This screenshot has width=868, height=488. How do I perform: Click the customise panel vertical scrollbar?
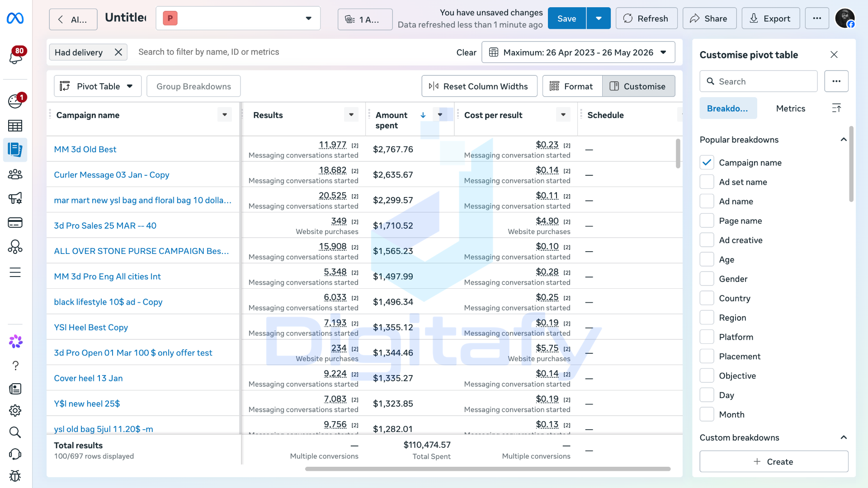(851, 164)
